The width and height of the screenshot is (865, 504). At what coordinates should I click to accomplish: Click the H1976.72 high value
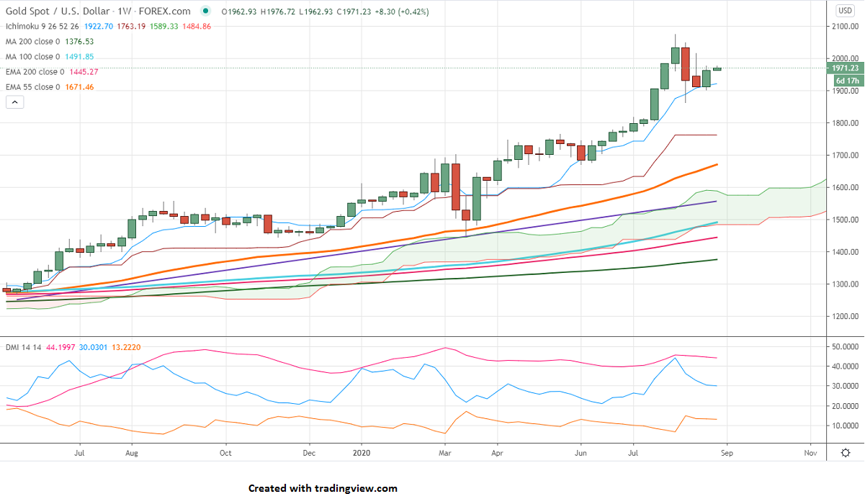tap(277, 12)
